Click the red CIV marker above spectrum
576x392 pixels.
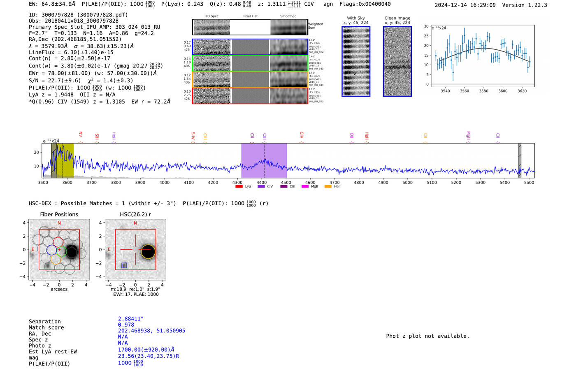(x=302, y=136)
